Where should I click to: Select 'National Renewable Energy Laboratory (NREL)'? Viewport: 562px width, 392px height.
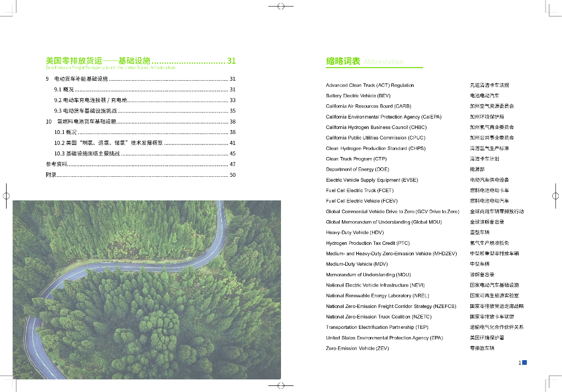(378, 295)
